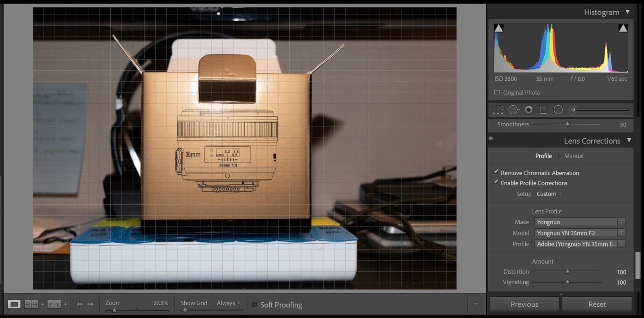Select the Spot Removal tool
Screen dimensions: 644x318
click(x=514, y=110)
